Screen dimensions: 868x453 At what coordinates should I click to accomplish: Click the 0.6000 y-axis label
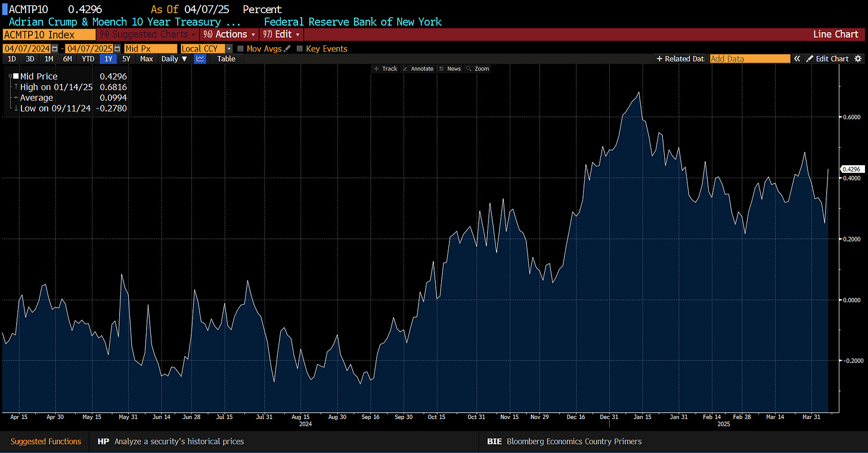pyautogui.click(x=852, y=117)
